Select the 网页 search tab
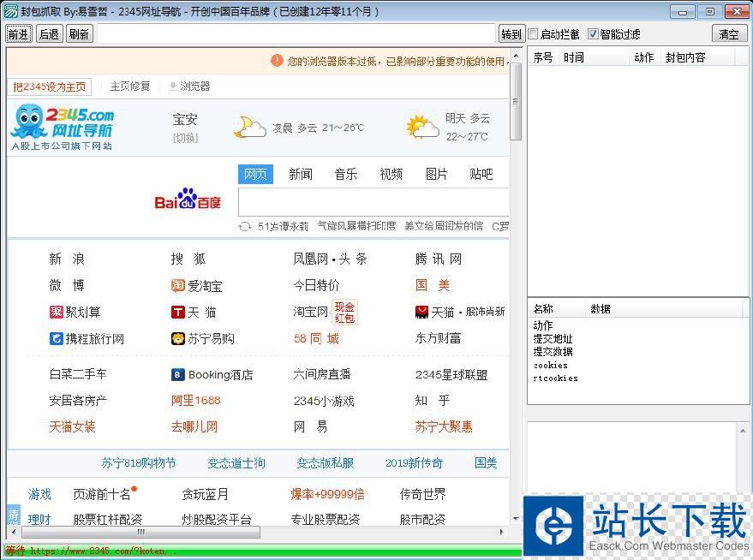Image resolution: width=753 pixels, height=560 pixels. 255,174
